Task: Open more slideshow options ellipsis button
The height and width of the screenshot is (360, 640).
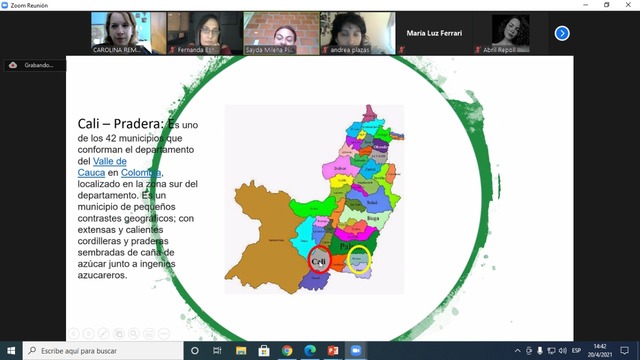Action: (x=164, y=334)
